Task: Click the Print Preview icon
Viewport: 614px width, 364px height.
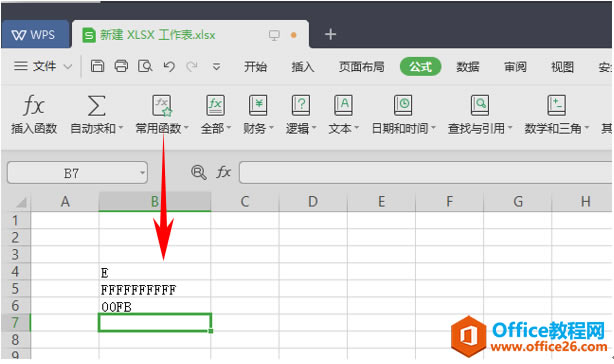Action: coord(145,66)
